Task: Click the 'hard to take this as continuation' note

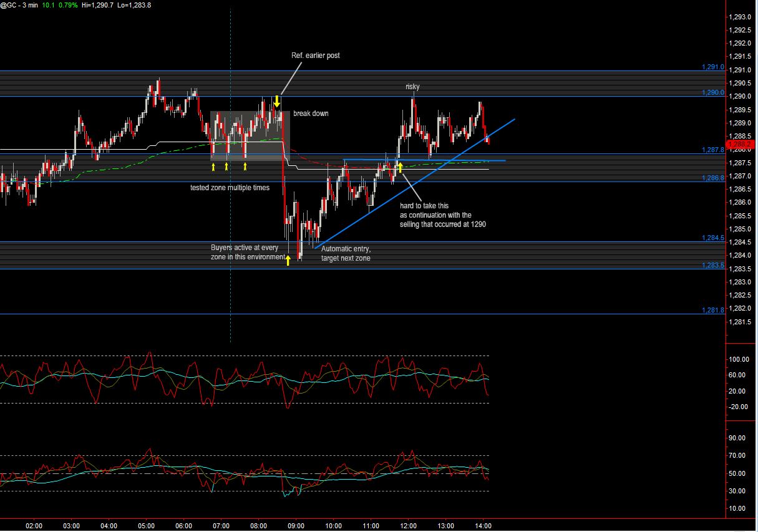Action: pyautogui.click(x=443, y=215)
